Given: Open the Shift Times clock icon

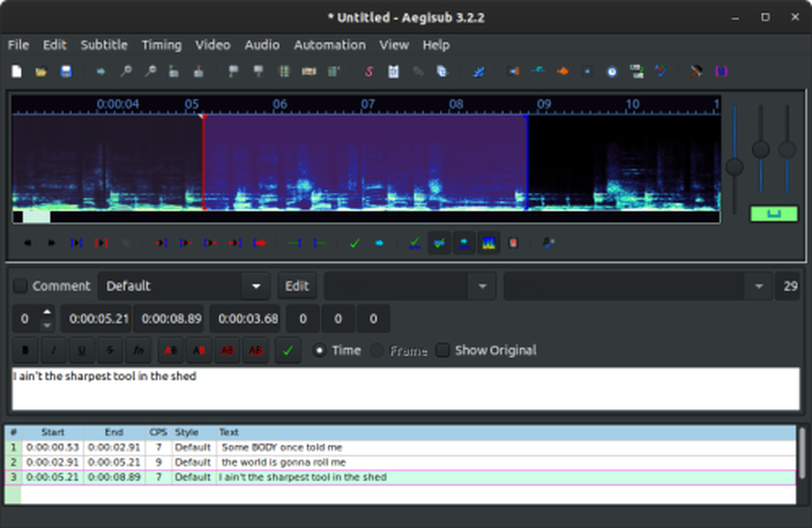Looking at the screenshot, I should pyautogui.click(x=612, y=71).
